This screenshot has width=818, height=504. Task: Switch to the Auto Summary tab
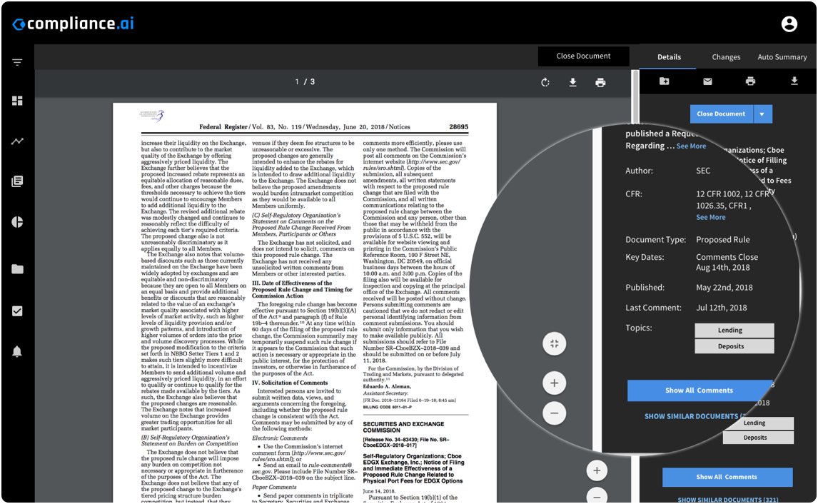click(x=782, y=57)
